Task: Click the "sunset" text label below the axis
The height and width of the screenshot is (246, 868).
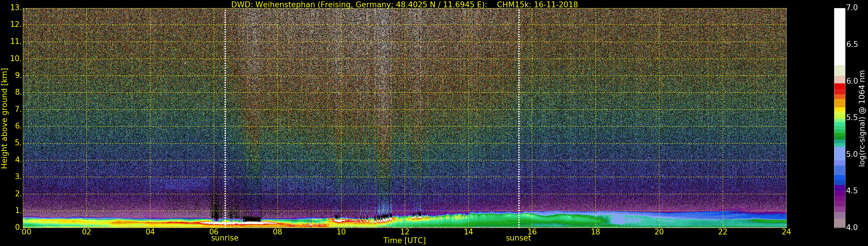Action: 518,238
